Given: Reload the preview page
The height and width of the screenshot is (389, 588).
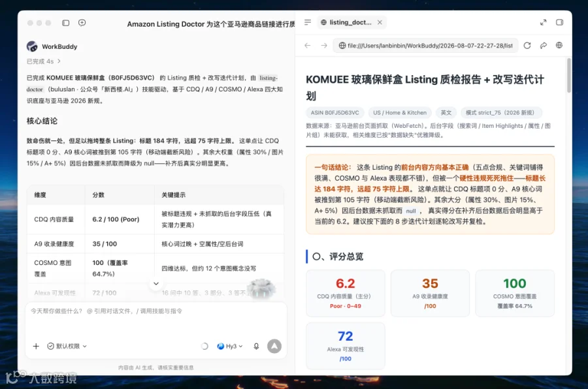Looking at the screenshot, I should point(527,46).
